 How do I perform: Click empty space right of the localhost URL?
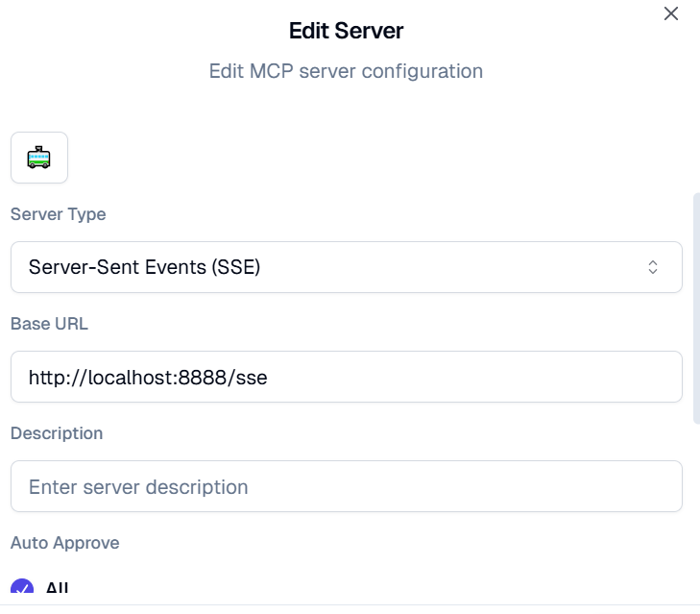[x=480, y=377]
